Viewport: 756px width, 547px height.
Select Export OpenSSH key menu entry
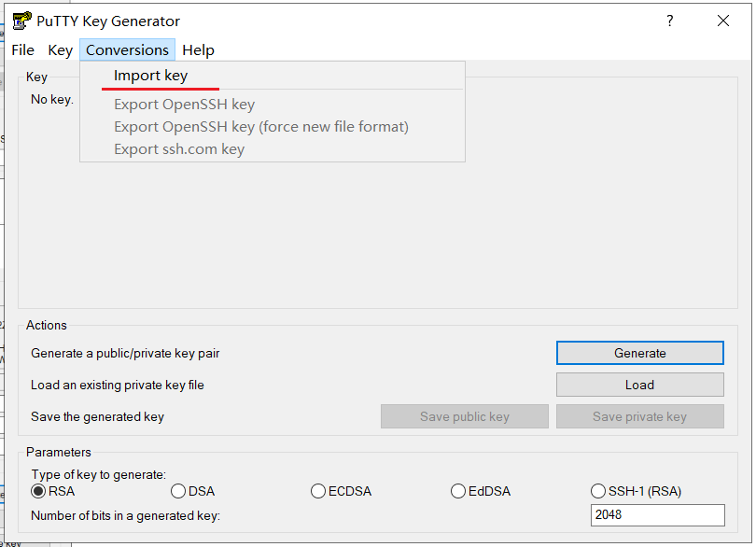(x=273, y=105)
